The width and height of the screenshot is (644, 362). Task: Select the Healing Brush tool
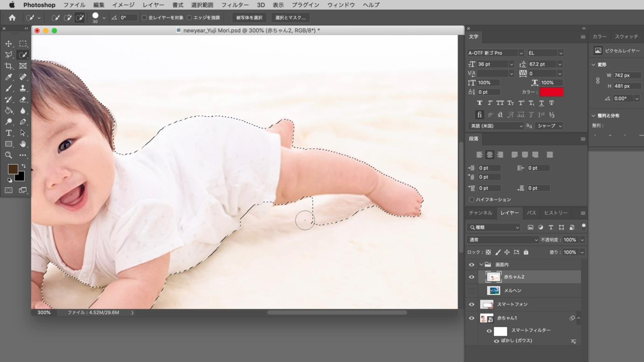[23, 77]
